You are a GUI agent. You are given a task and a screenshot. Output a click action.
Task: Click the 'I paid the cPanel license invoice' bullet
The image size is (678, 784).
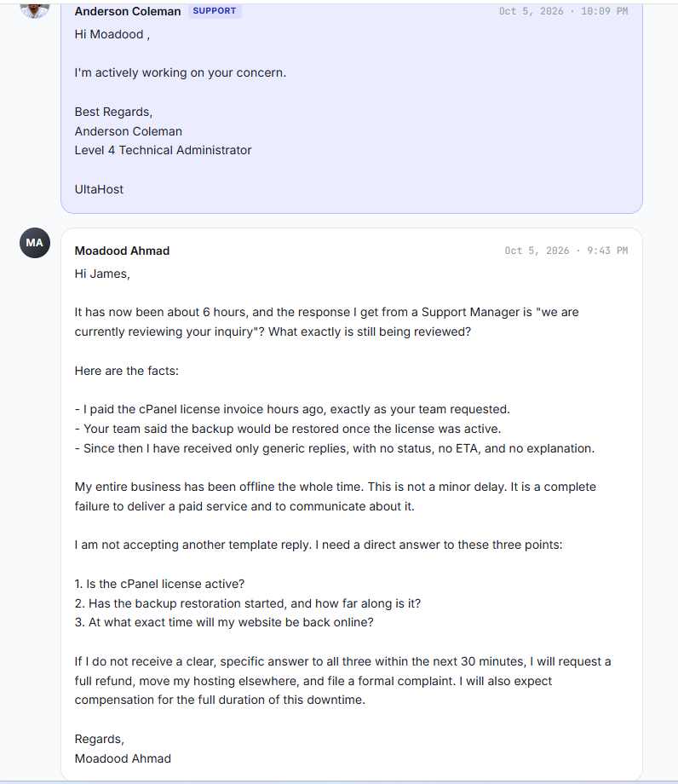tap(292, 410)
